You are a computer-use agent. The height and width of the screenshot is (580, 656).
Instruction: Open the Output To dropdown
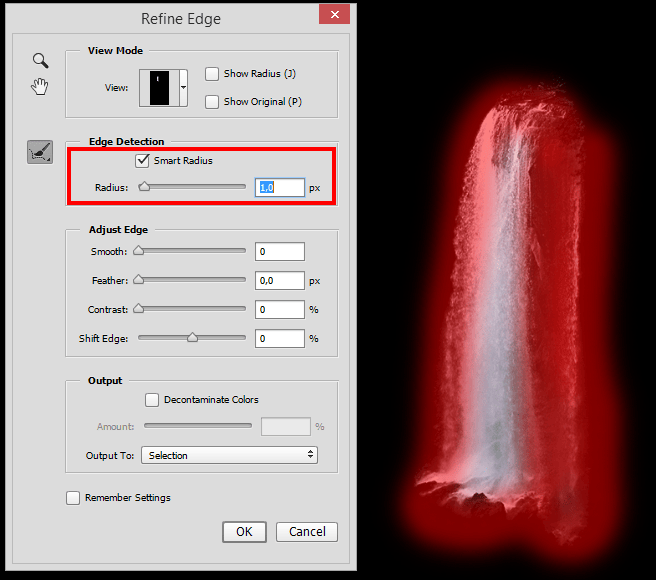pyautogui.click(x=229, y=455)
